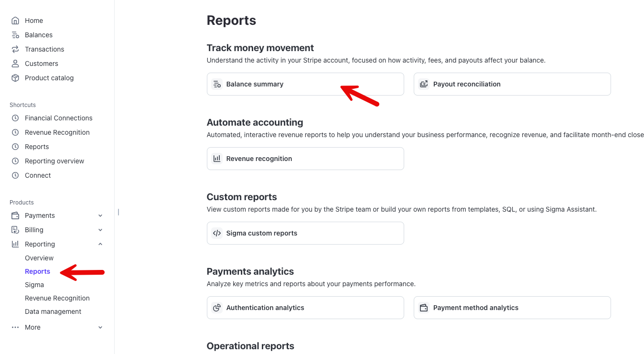Select the Customers person icon

pos(15,64)
